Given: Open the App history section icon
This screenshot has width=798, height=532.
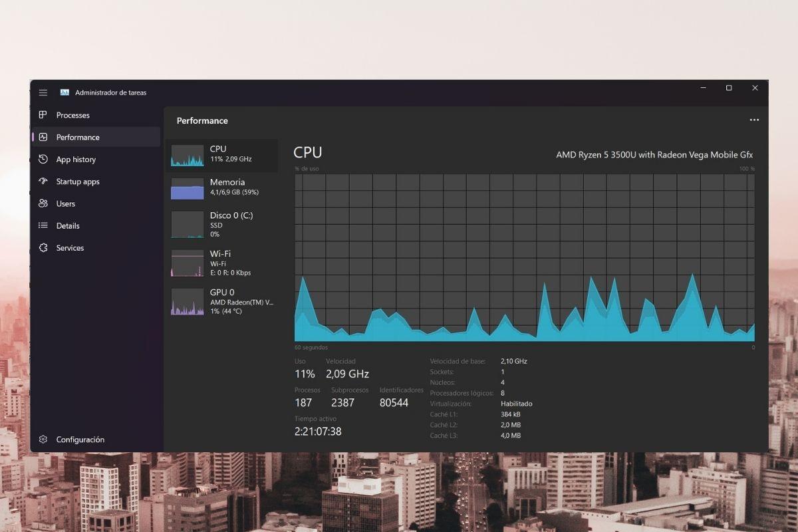Looking at the screenshot, I should click(x=43, y=159).
